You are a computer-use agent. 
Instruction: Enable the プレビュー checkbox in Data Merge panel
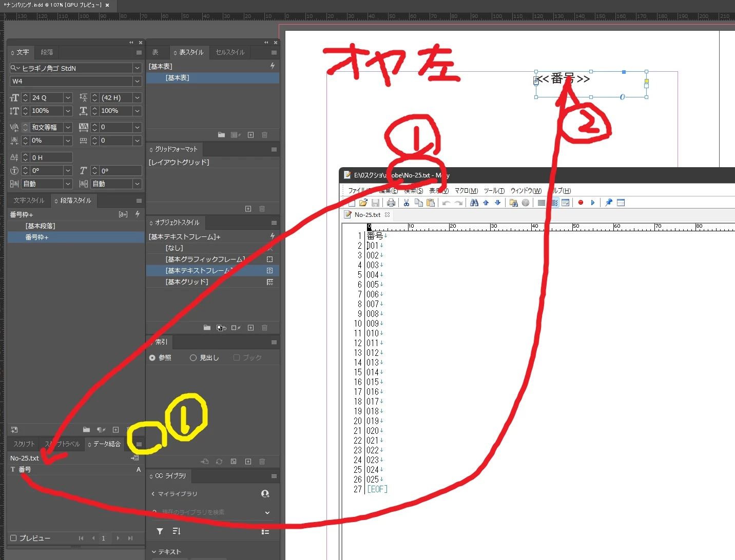tap(14, 538)
